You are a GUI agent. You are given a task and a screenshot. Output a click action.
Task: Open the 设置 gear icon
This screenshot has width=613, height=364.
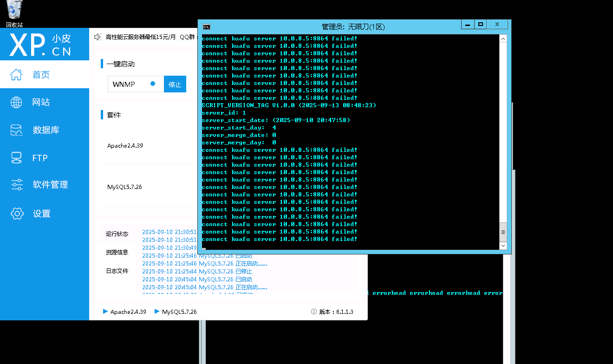[x=16, y=214]
